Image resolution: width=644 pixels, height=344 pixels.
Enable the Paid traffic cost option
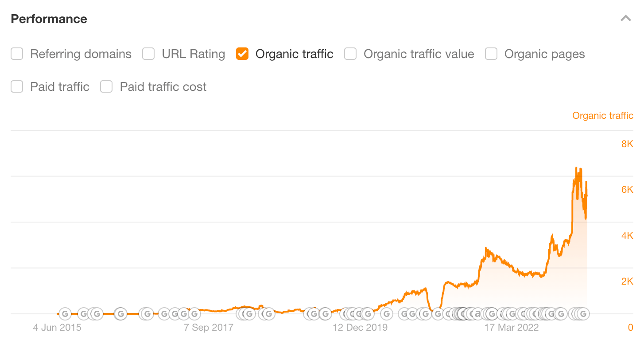(x=106, y=86)
